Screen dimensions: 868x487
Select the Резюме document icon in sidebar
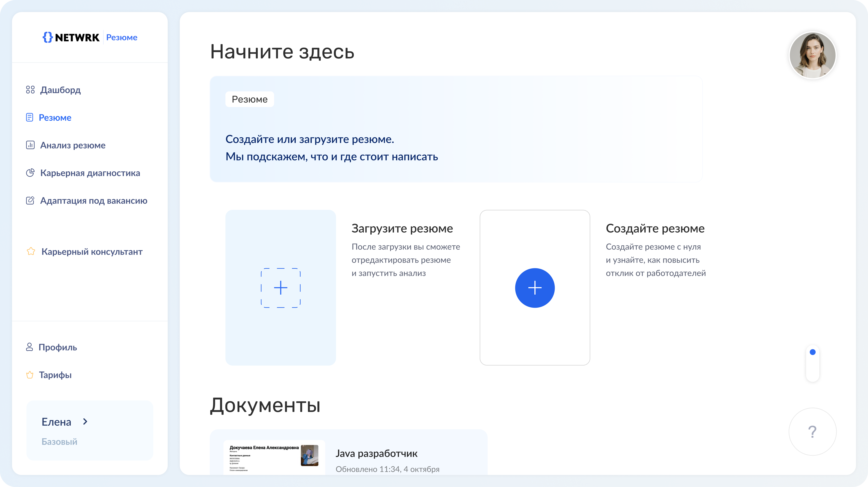[30, 117]
